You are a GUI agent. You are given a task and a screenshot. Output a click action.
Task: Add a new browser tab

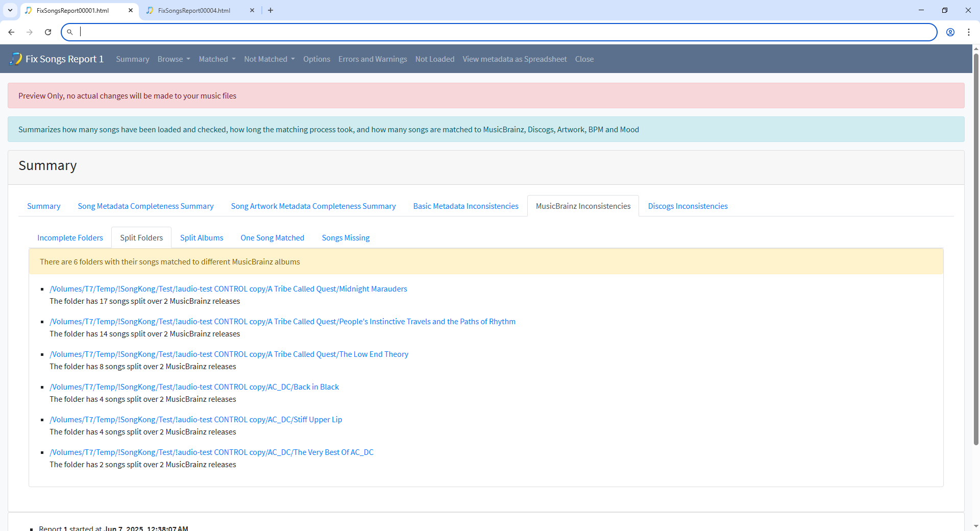[x=271, y=10]
